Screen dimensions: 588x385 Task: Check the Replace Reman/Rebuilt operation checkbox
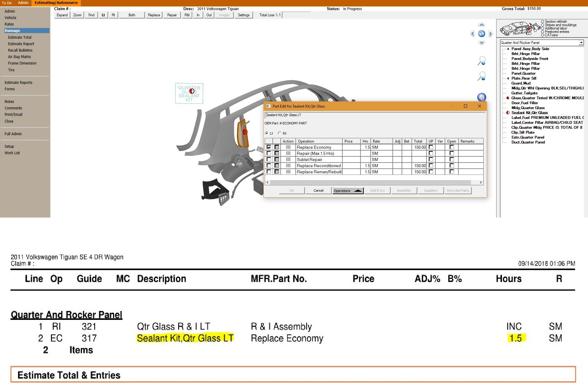269,172
